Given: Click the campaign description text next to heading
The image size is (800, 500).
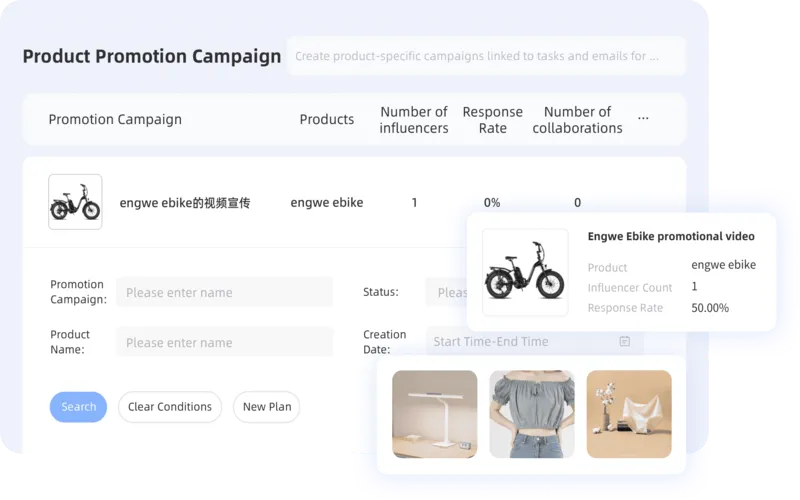Looking at the screenshot, I should pos(477,56).
